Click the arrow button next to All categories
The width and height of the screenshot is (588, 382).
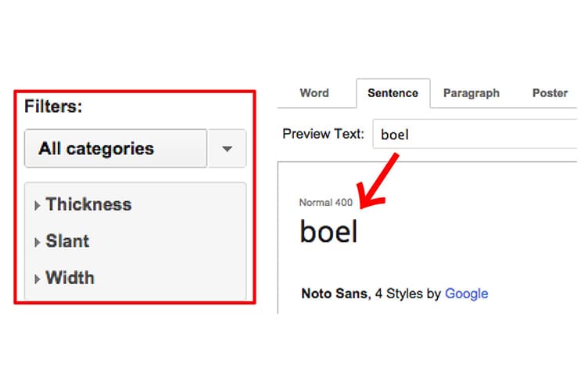point(228,149)
